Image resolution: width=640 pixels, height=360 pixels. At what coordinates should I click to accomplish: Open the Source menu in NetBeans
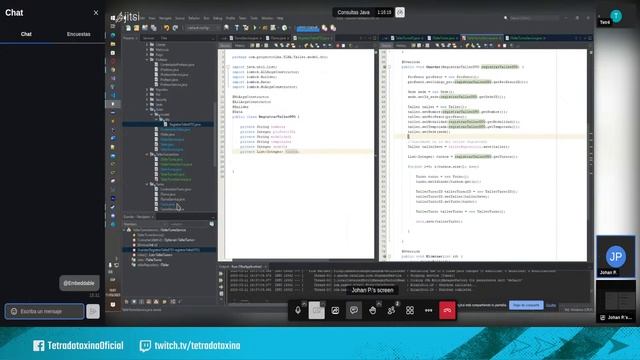180,18
